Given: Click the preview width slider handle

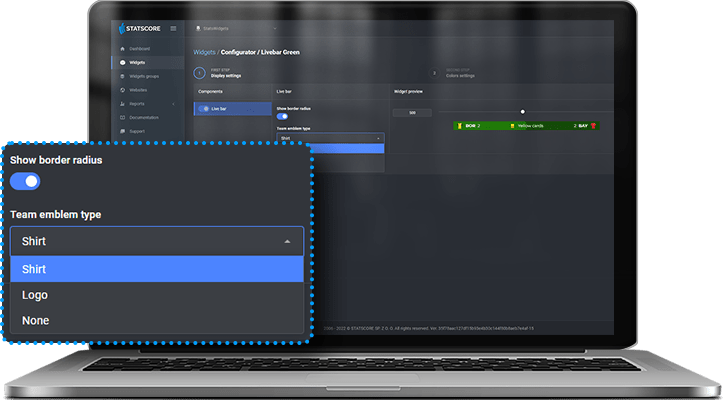Looking at the screenshot, I should pyautogui.click(x=523, y=112).
